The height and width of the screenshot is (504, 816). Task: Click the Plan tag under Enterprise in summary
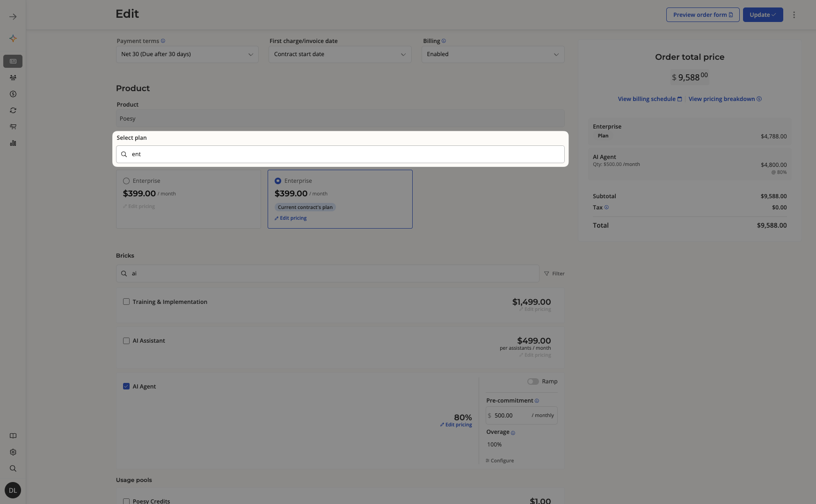603,136
